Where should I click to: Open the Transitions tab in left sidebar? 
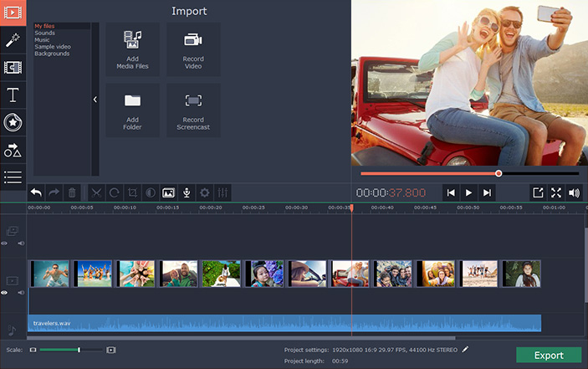[13, 67]
